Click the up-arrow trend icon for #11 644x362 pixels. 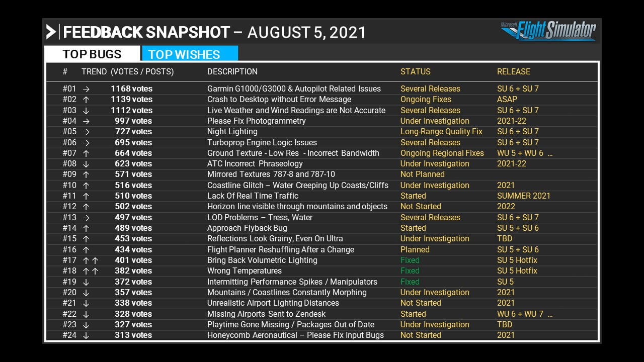point(86,196)
